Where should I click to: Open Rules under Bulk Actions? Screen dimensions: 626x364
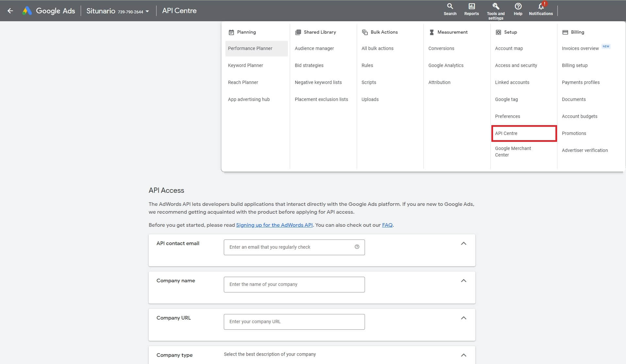tap(367, 65)
